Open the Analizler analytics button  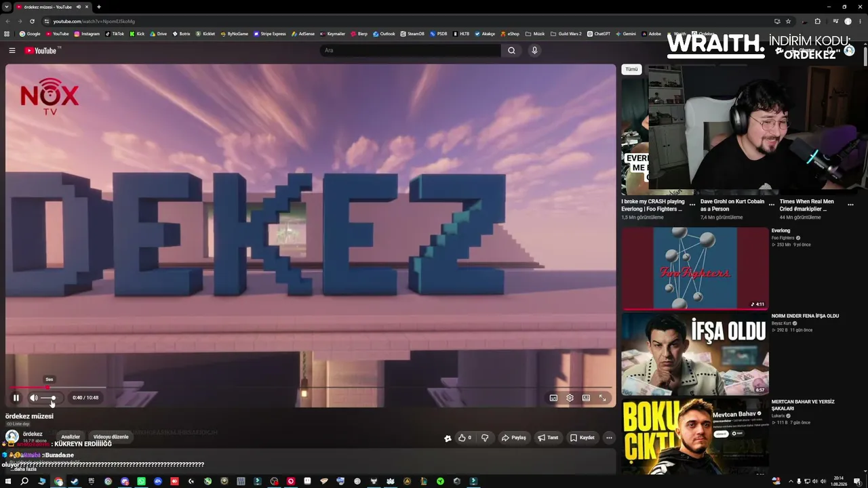tap(71, 437)
